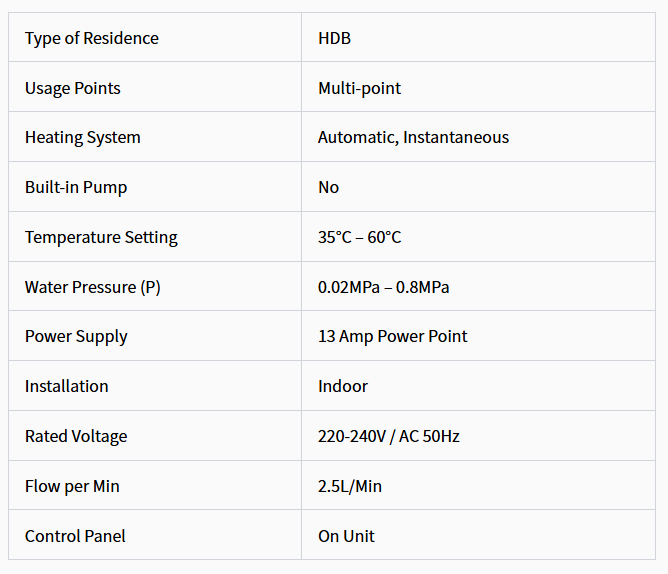The image size is (668, 574).
Task: Select the "On Unit" control panel value
Action: 346,536
